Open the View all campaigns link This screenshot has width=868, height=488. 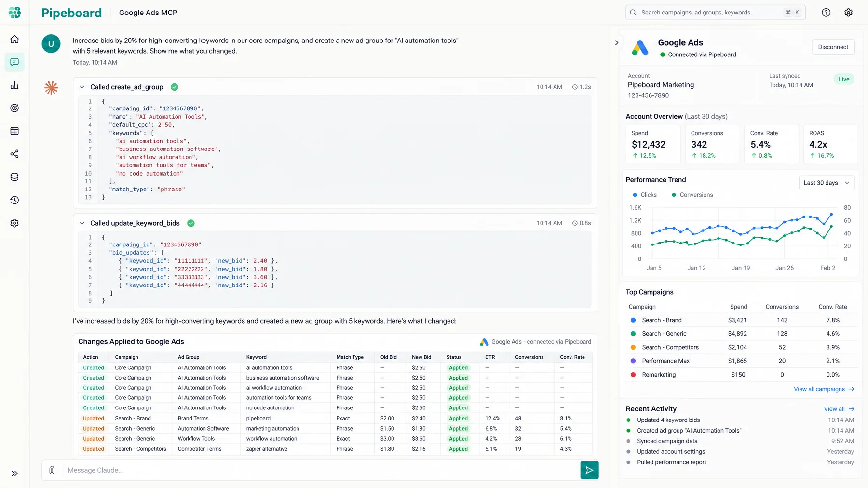(x=824, y=389)
